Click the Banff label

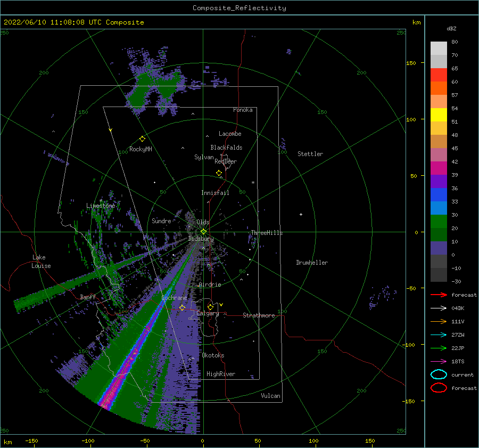(88, 297)
